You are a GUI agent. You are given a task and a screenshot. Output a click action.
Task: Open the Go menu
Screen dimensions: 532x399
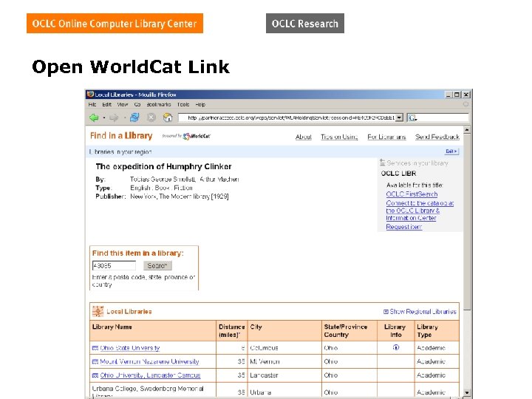(137, 104)
